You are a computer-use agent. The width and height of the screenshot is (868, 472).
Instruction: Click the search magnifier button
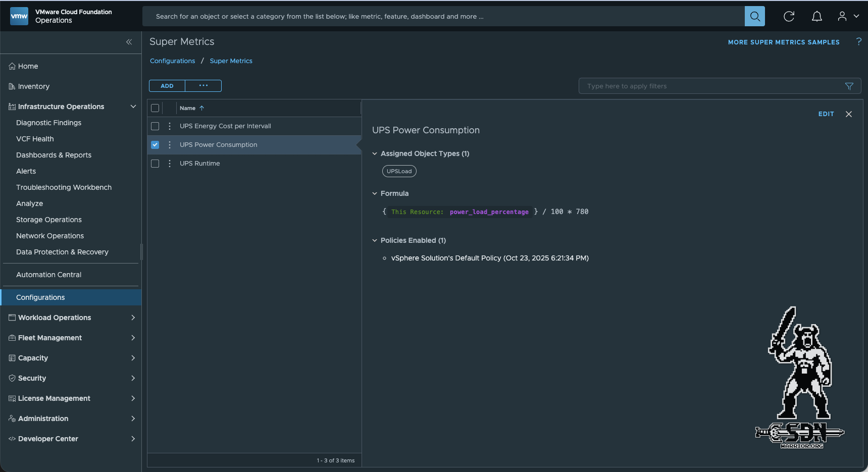coord(754,16)
